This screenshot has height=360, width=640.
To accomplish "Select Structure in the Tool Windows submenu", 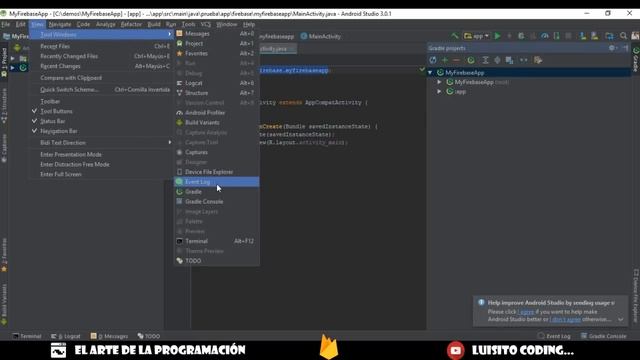I will 216,93.
